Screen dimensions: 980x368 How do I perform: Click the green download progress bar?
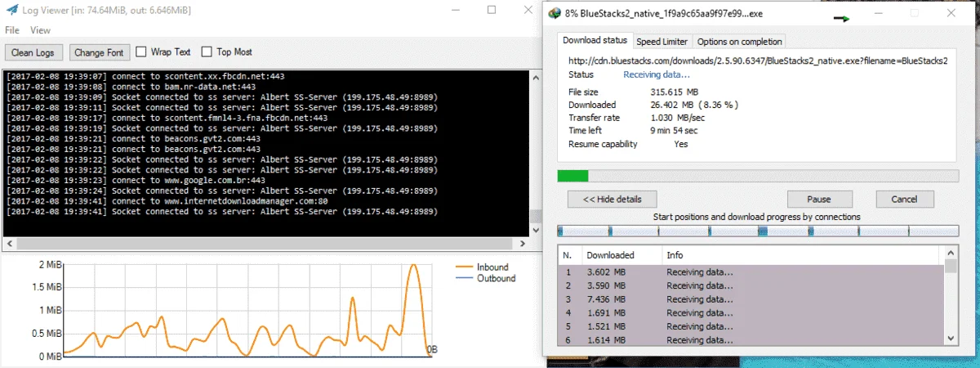[758, 176]
